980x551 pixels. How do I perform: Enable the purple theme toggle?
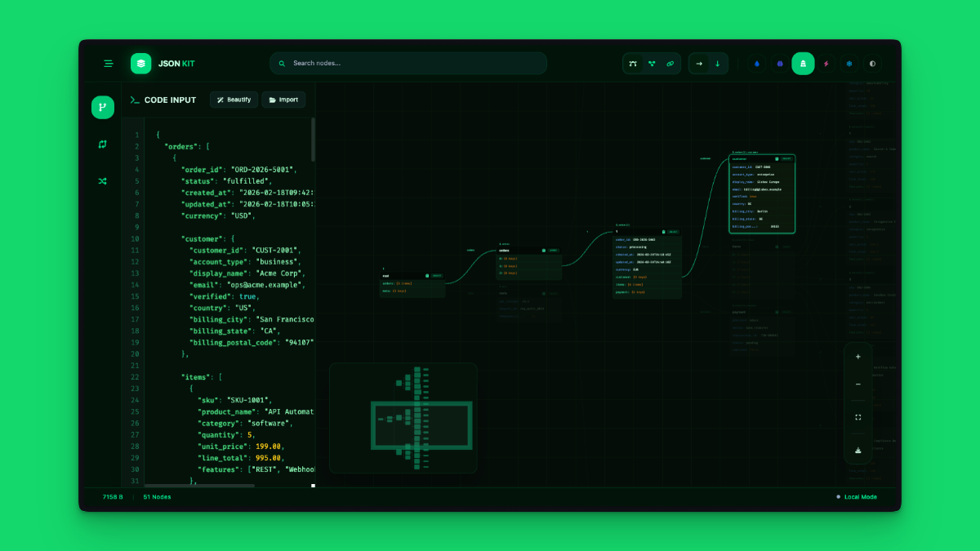coord(780,63)
